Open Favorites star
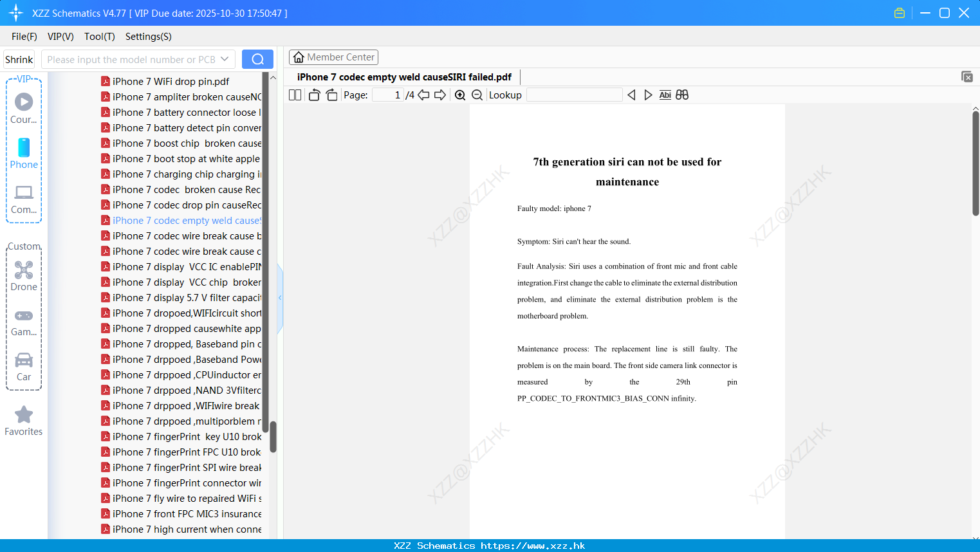Screen dimensions: 980x552 [24, 421]
